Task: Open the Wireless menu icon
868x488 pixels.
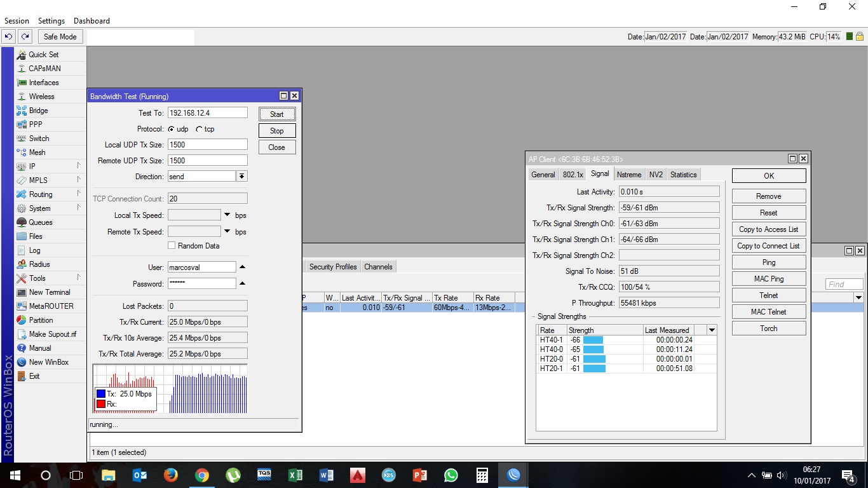Action: click(x=22, y=97)
